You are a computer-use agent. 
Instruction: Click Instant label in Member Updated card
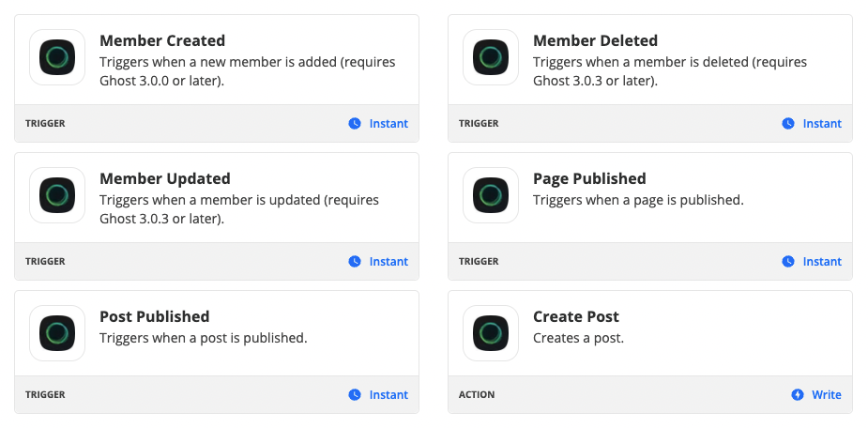tap(388, 261)
